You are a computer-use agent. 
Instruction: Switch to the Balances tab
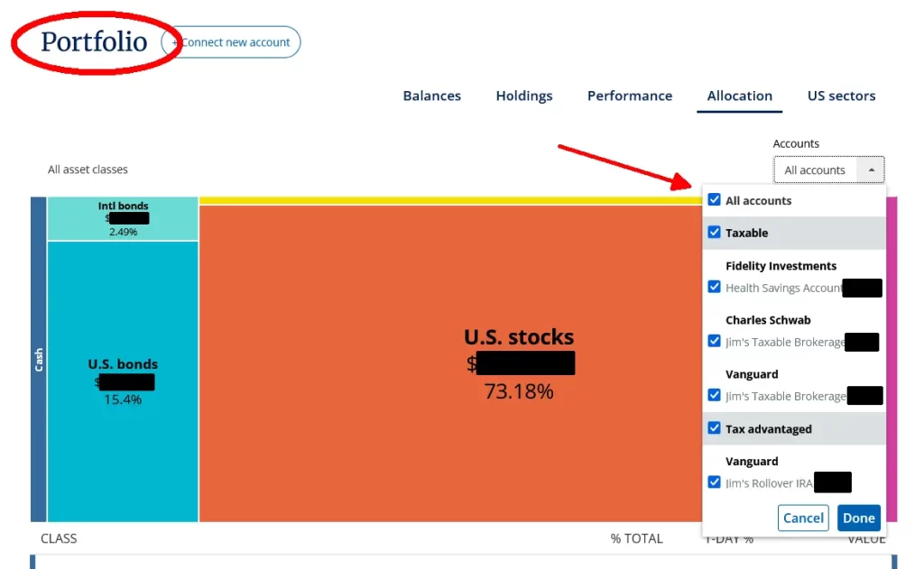[431, 96]
